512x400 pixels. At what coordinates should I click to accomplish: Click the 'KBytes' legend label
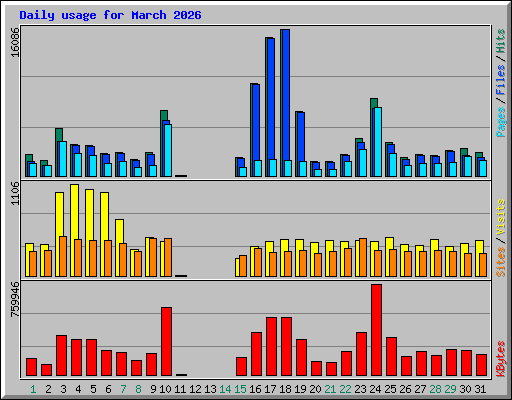(501, 359)
